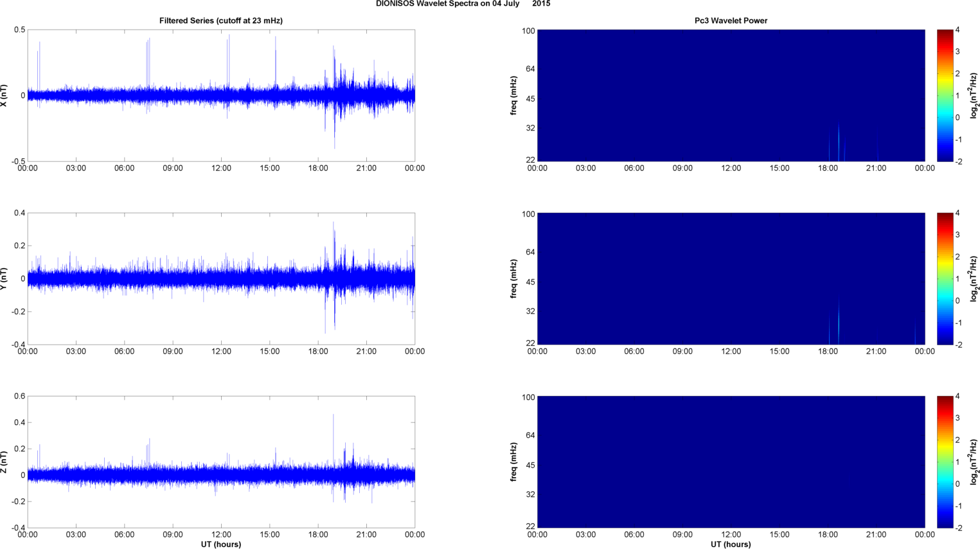Click the -0.5 tick on X plot
The width and height of the screenshot is (980, 549).
click(x=17, y=161)
